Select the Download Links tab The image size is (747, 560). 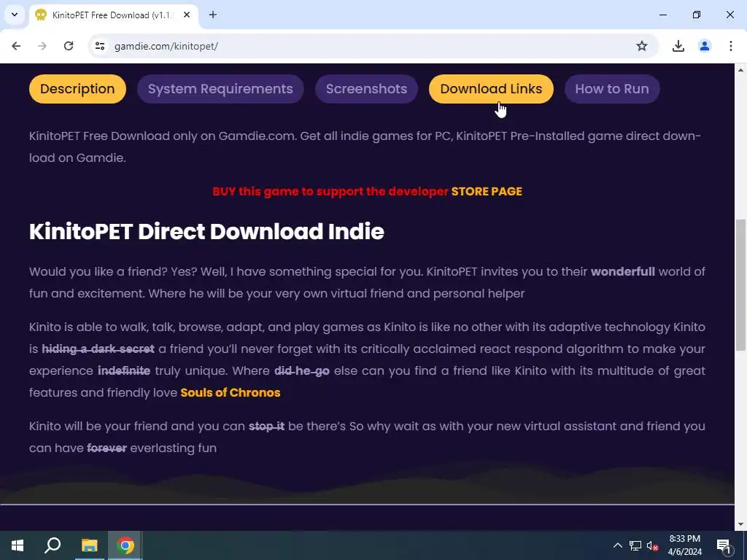click(491, 89)
